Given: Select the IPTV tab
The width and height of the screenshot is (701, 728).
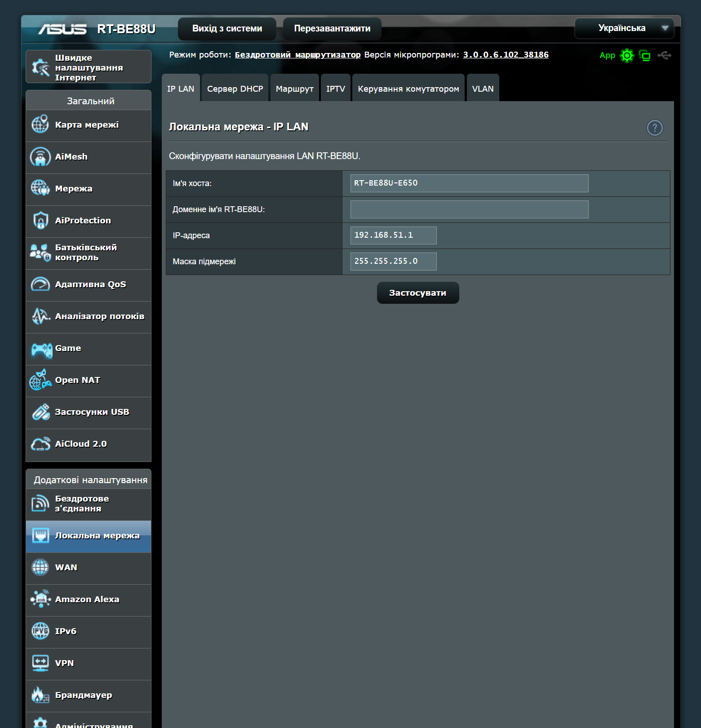Looking at the screenshot, I should coord(336,89).
